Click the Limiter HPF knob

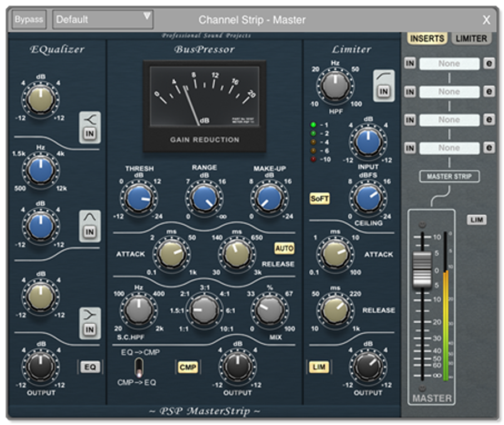click(x=335, y=86)
